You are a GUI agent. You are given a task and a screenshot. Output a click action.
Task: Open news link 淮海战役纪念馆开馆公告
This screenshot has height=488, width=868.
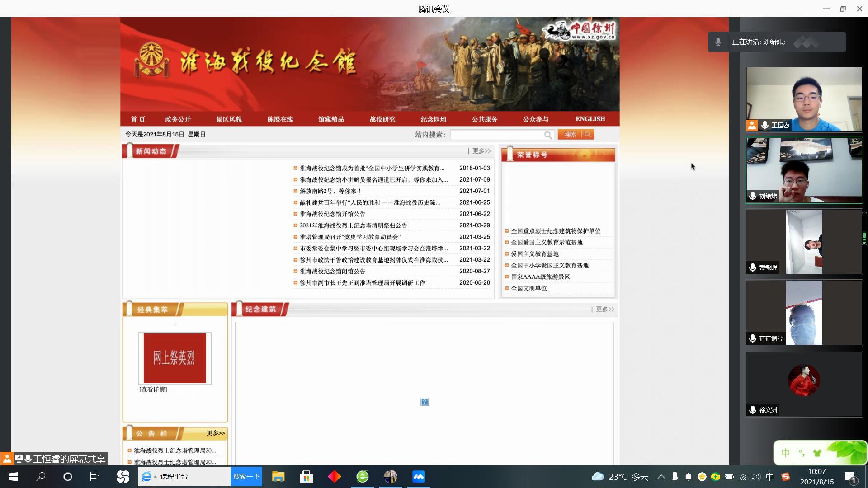[x=332, y=214]
